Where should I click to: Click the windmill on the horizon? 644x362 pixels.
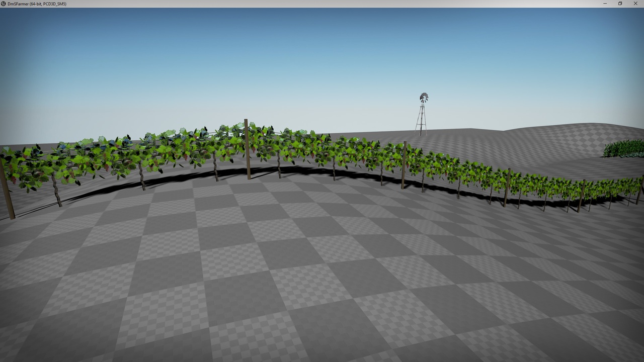[422, 114]
